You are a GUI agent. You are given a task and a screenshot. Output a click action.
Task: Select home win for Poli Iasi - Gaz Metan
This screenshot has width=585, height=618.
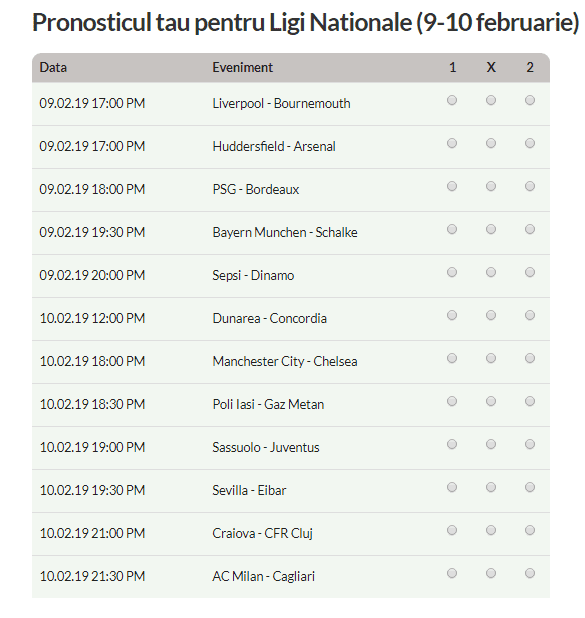(452, 401)
